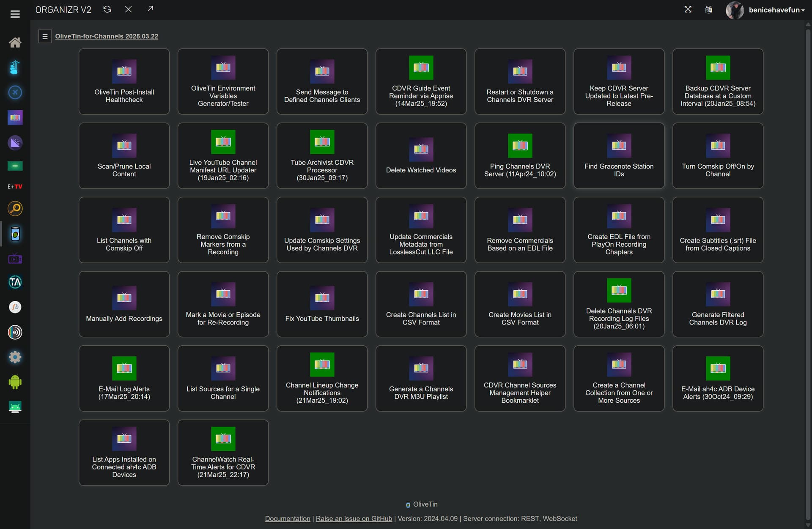Click the E+TV sidebar icon
The height and width of the screenshot is (529, 812).
point(15,186)
